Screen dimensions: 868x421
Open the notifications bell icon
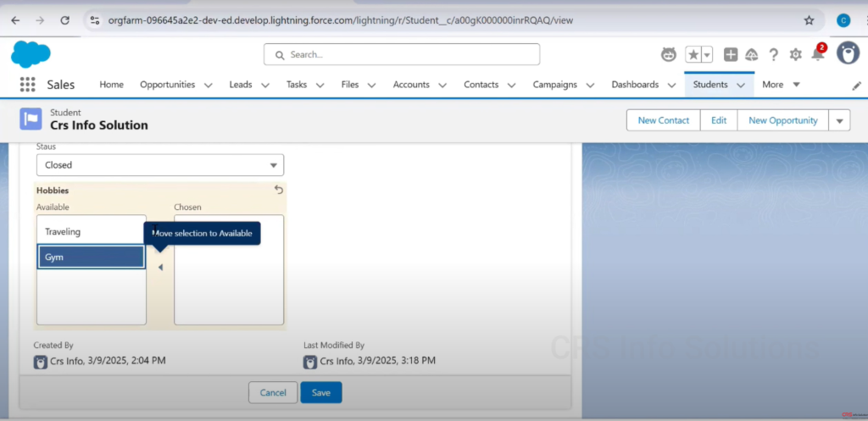tap(817, 54)
